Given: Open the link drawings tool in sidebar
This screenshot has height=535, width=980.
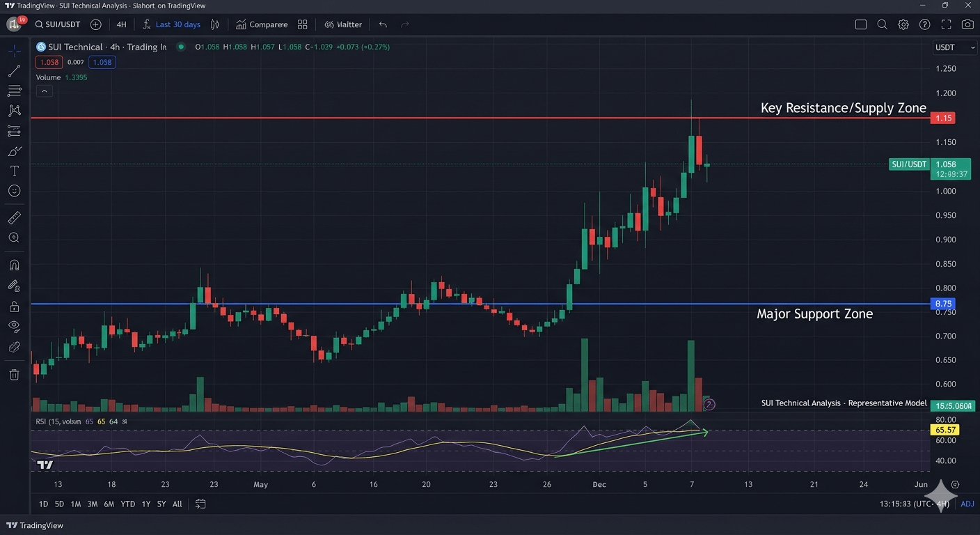Looking at the screenshot, I should point(14,347).
